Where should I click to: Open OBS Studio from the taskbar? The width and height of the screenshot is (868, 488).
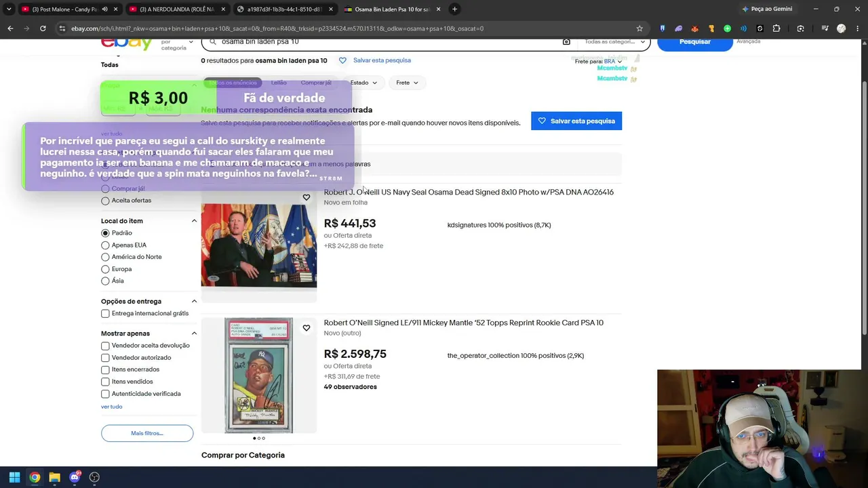[x=94, y=477]
